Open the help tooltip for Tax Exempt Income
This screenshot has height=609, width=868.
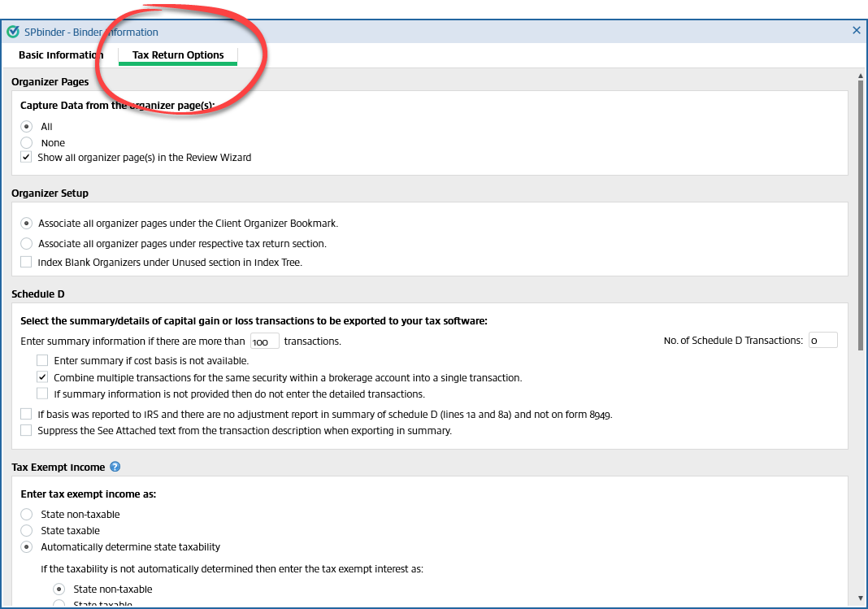point(114,467)
